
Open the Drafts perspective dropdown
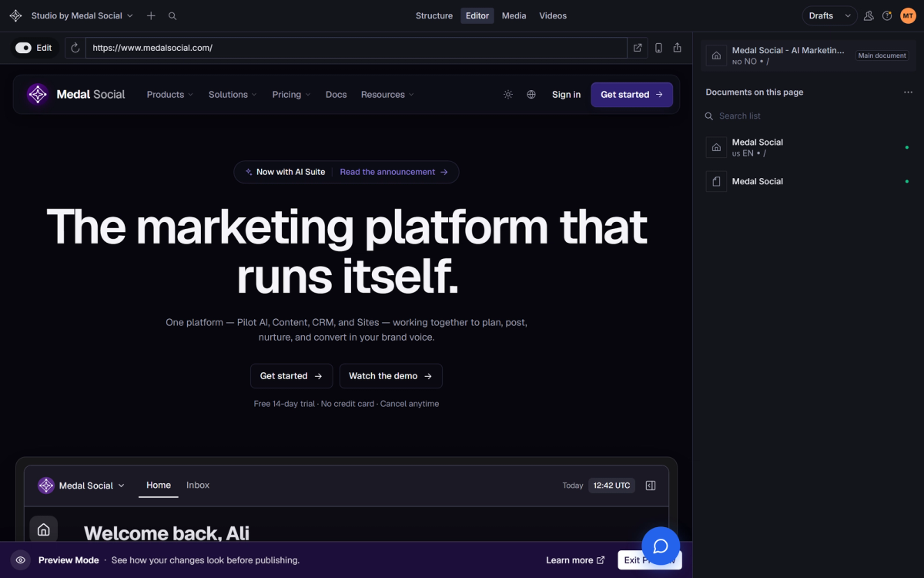click(829, 15)
